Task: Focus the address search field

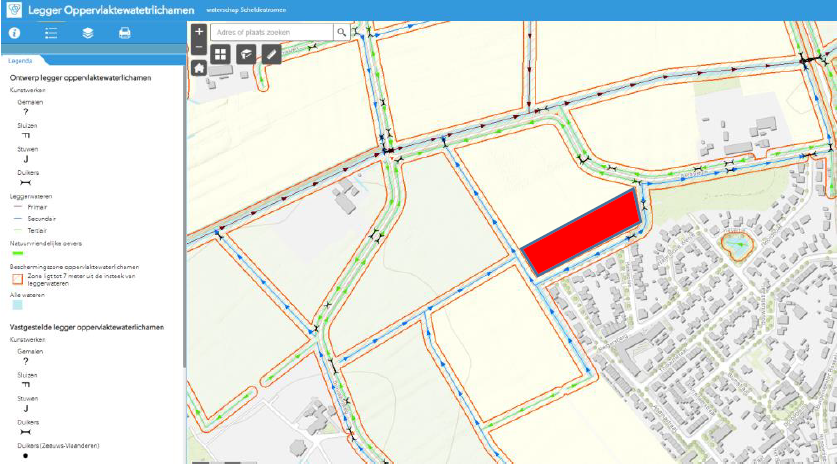Action: (x=272, y=33)
